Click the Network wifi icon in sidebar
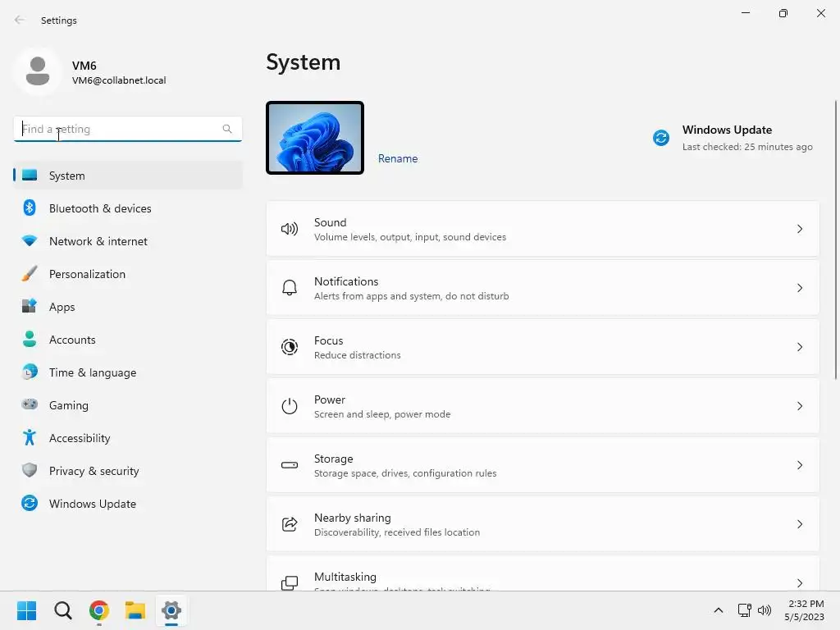840x630 pixels. [30, 241]
